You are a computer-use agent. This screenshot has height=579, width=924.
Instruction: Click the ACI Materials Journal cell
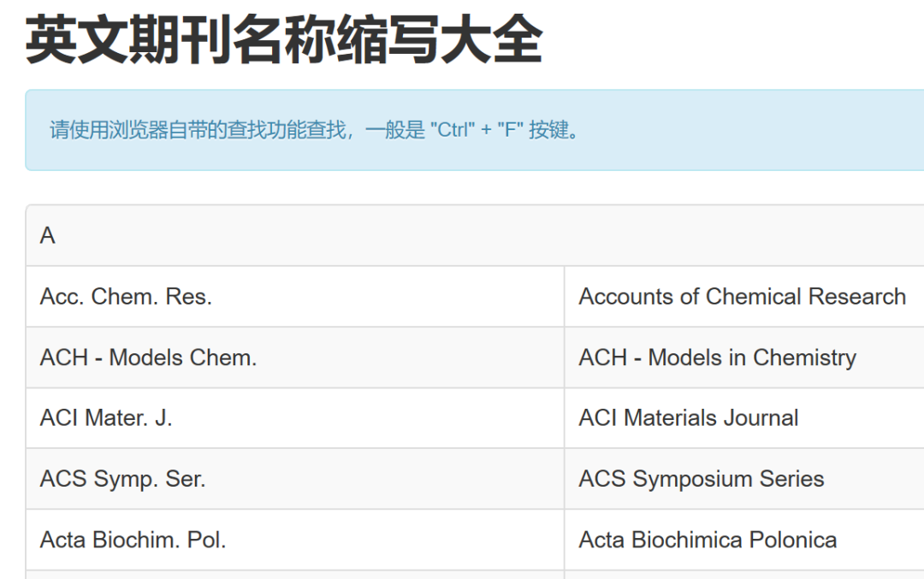(689, 418)
